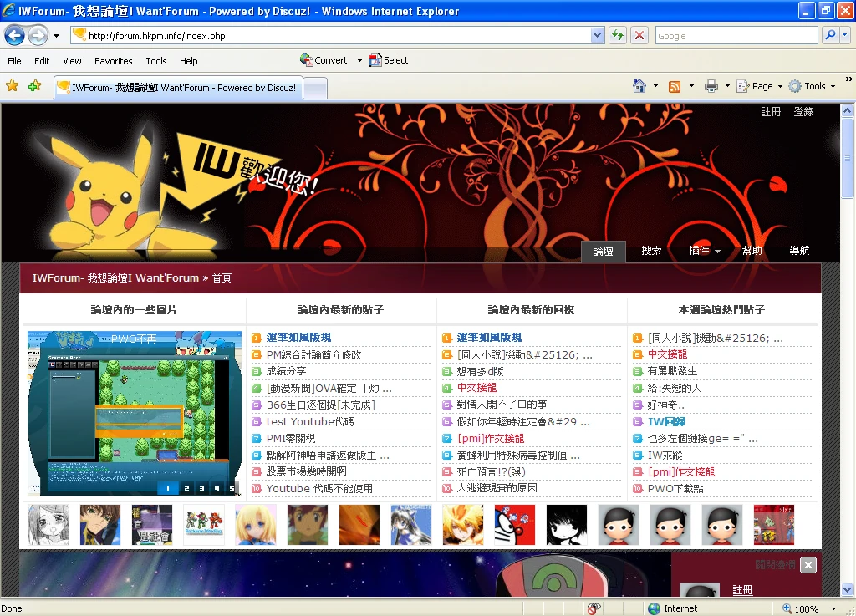The image size is (856, 616).
Task: Click slideshow page number 2 button
Action: tap(186, 488)
